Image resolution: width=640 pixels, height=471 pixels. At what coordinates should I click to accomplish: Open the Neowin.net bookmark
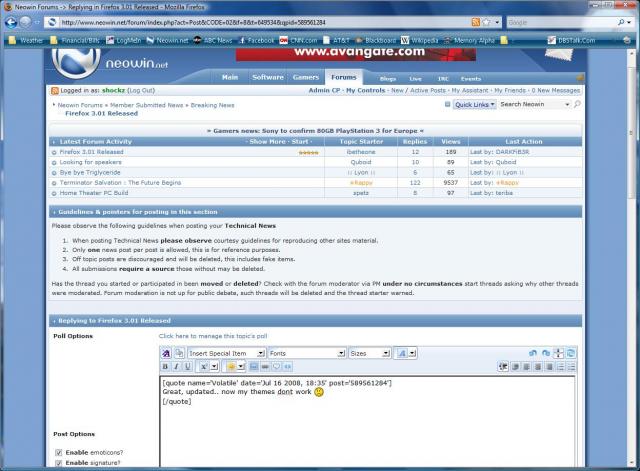pyautogui.click(x=167, y=40)
